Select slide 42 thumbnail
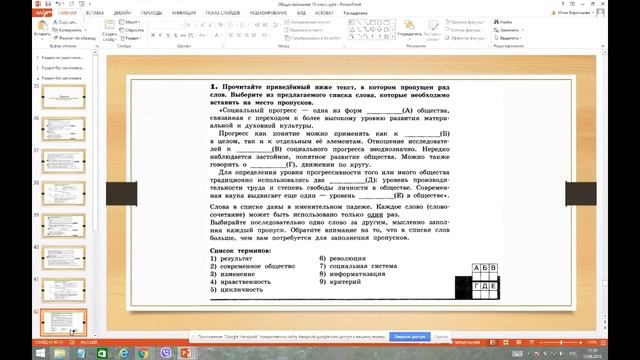The height and width of the screenshot is (360, 640). click(63, 322)
